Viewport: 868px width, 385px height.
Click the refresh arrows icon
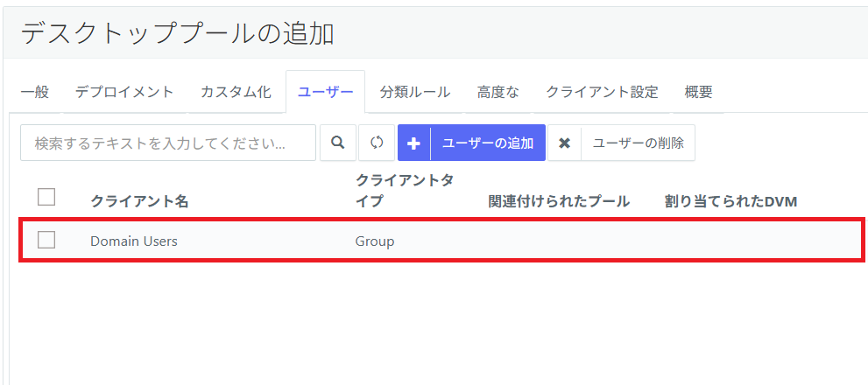point(377,143)
